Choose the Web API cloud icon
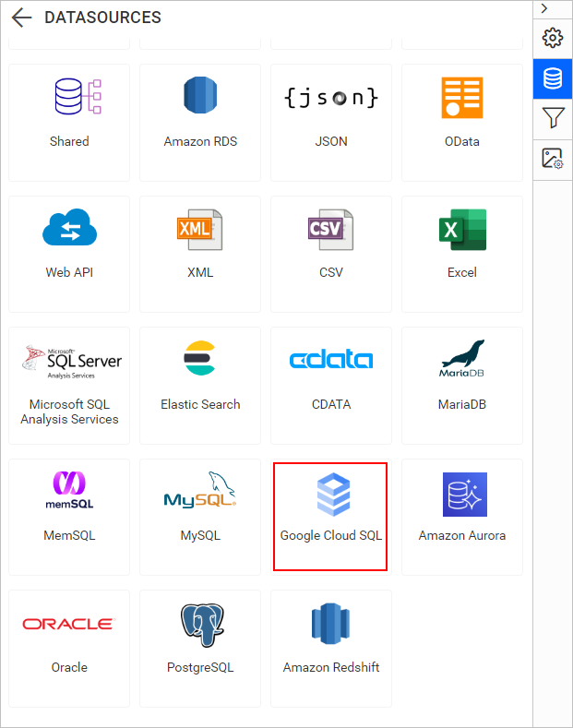Image resolution: width=573 pixels, height=728 pixels. point(69,227)
